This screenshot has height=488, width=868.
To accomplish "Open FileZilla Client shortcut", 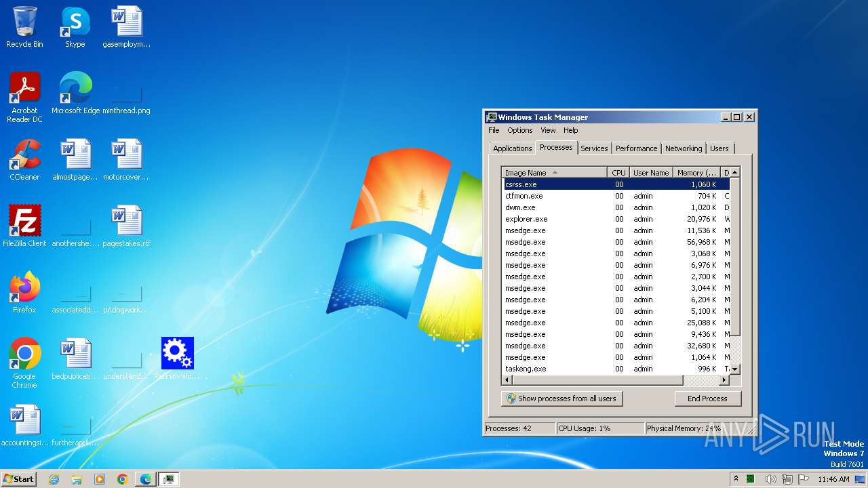I will [24, 226].
